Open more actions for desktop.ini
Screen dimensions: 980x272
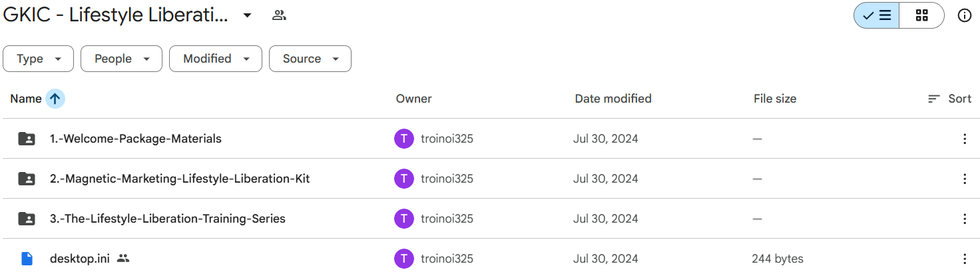(x=965, y=259)
